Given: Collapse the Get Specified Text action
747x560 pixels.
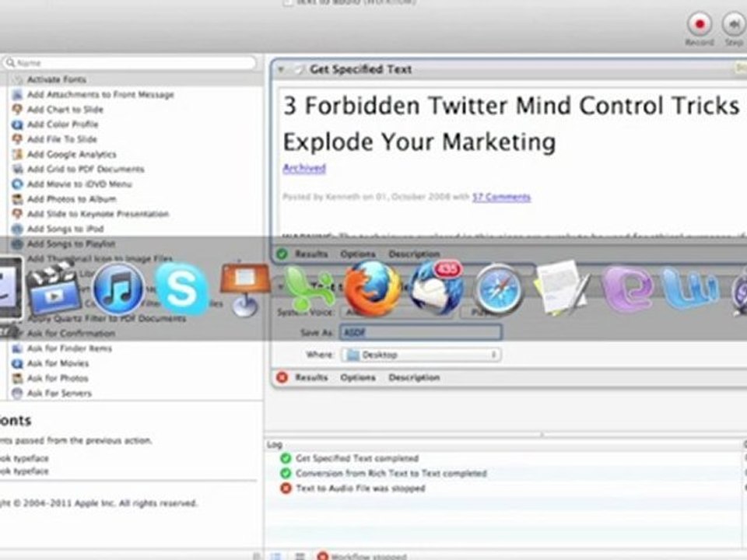Looking at the screenshot, I should [281, 69].
